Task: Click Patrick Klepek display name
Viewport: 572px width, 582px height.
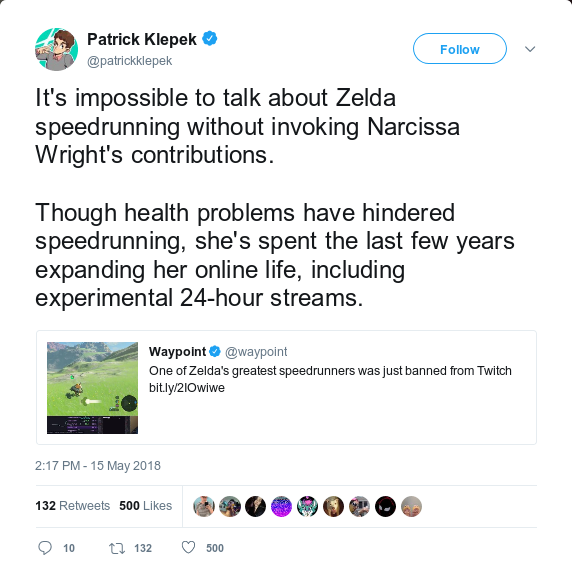Action: click(142, 39)
